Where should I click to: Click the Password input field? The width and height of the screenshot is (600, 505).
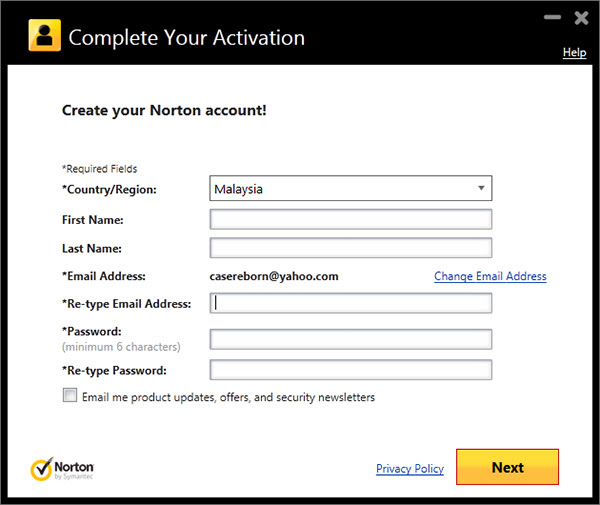click(x=351, y=339)
